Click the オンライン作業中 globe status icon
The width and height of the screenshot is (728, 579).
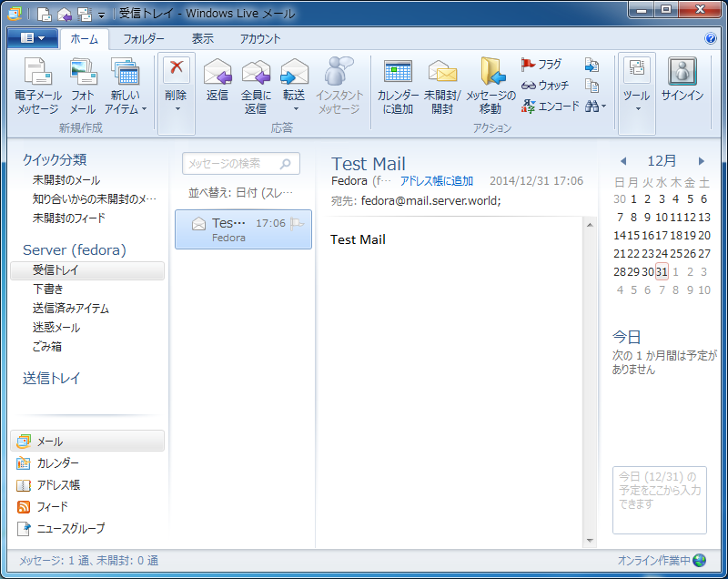[x=699, y=561]
